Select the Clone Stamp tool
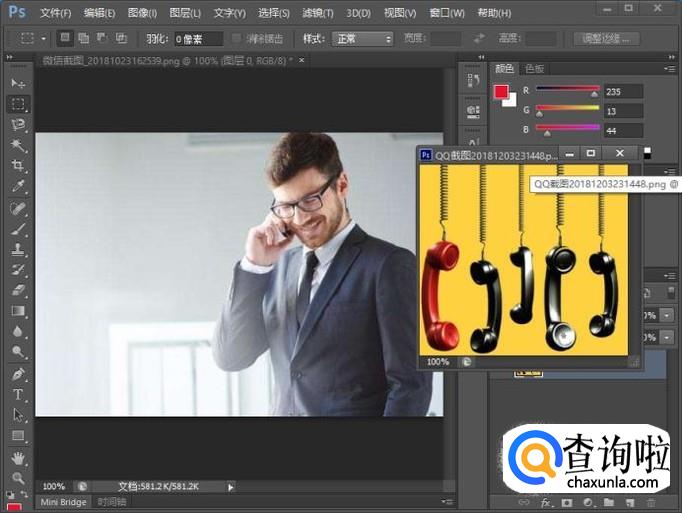The width and height of the screenshot is (682, 513). [18, 249]
